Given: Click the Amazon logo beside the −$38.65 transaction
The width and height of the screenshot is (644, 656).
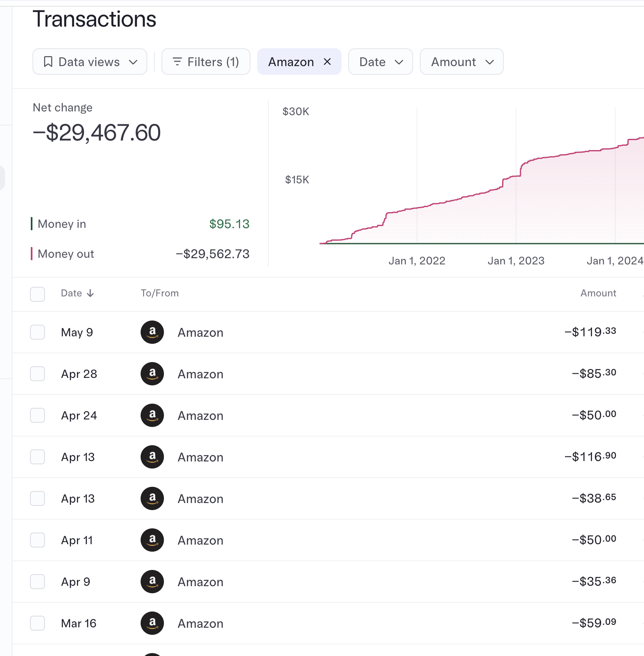Looking at the screenshot, I should [x=152, y=498].
